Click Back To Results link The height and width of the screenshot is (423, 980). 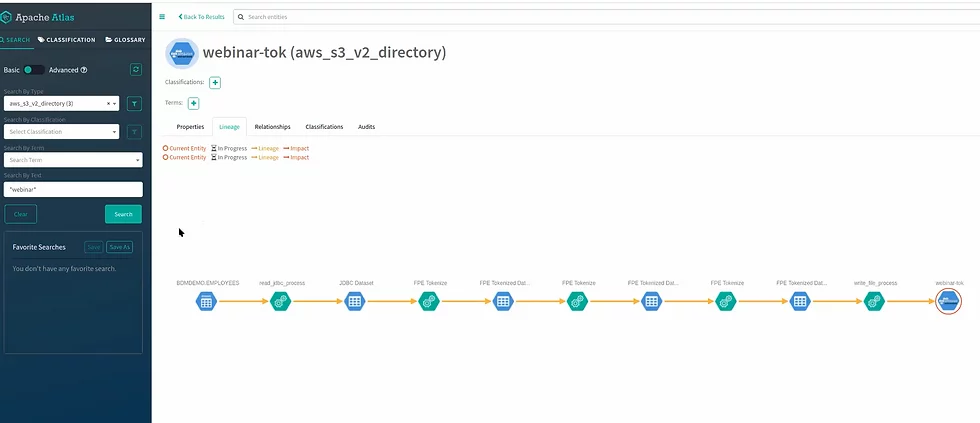point(201,17)
